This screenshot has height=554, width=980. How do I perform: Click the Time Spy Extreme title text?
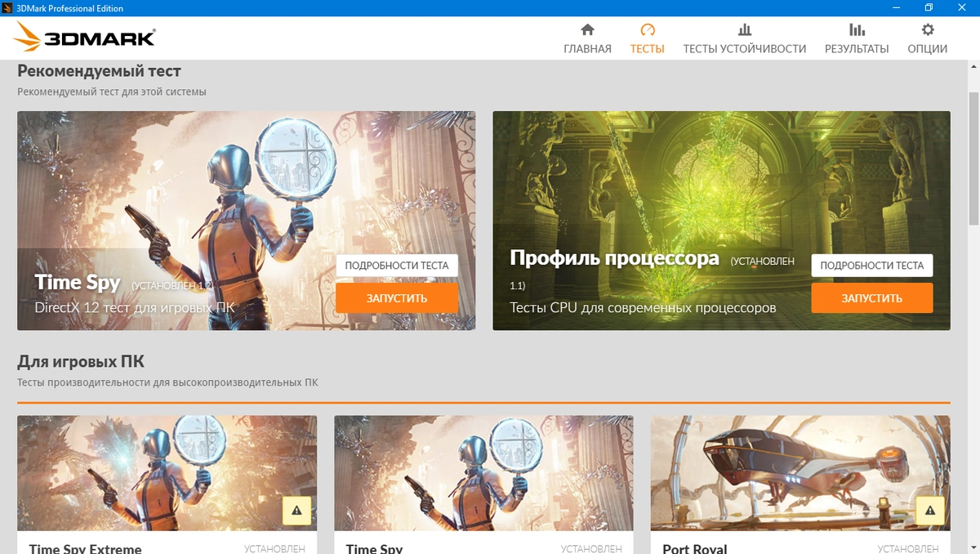click(x=85, y=548)
